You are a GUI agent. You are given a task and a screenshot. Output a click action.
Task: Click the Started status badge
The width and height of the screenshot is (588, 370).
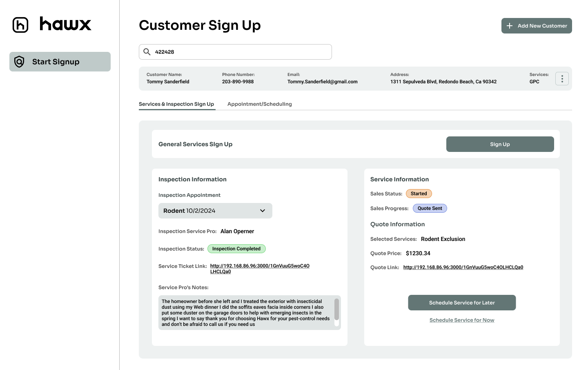[419, 193]
